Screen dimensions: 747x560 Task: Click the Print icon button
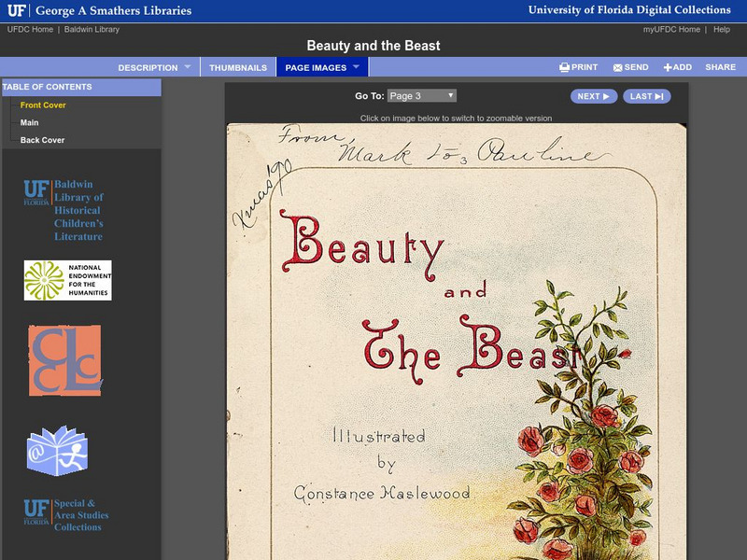pos(565,67)
